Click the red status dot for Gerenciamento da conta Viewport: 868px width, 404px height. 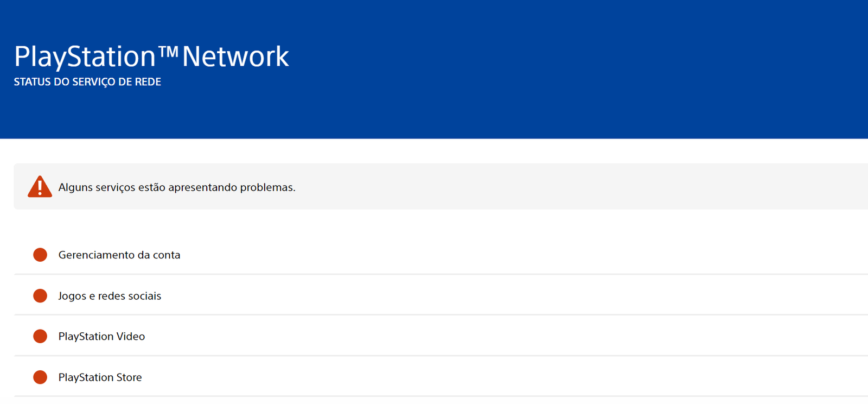[x=40, y=255]
